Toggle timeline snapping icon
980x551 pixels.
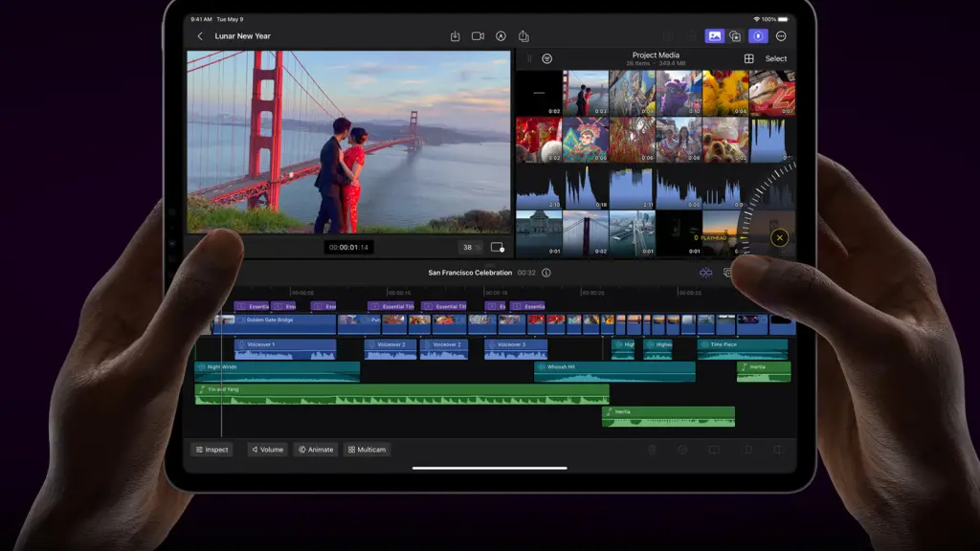(x=705, y=273)
